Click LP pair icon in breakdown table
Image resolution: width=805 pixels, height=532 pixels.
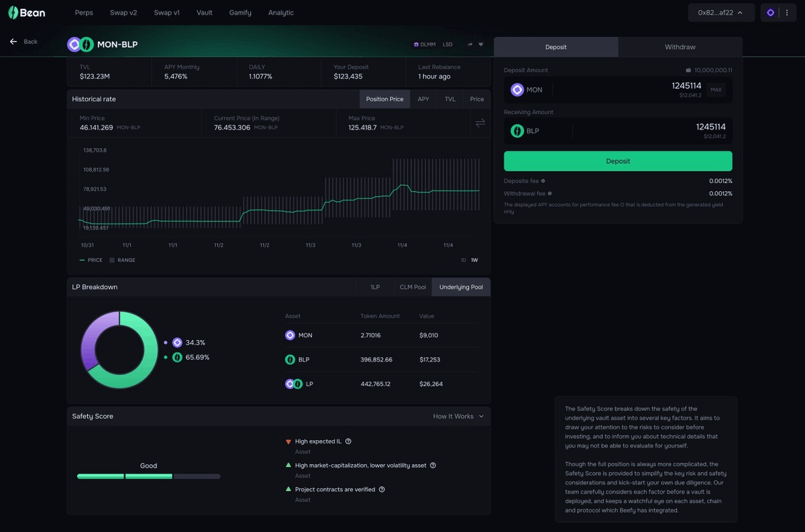(294, 384)
